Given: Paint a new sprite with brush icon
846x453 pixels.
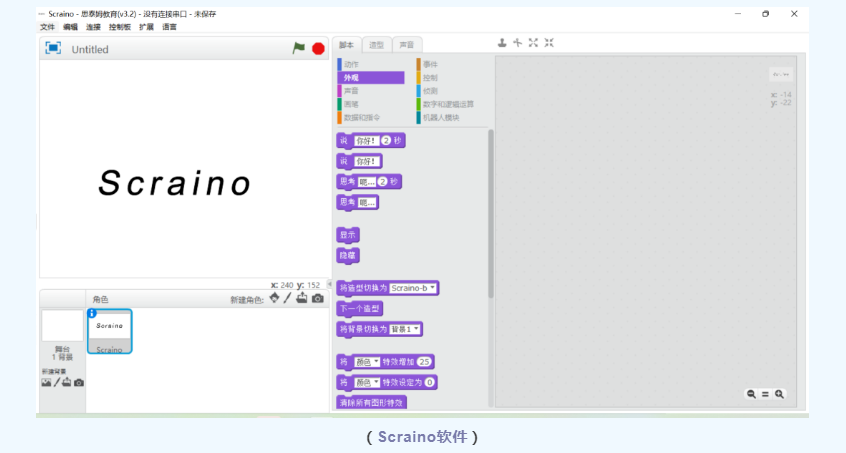Looking at the screenshot, I should click(x=288, y=298).
